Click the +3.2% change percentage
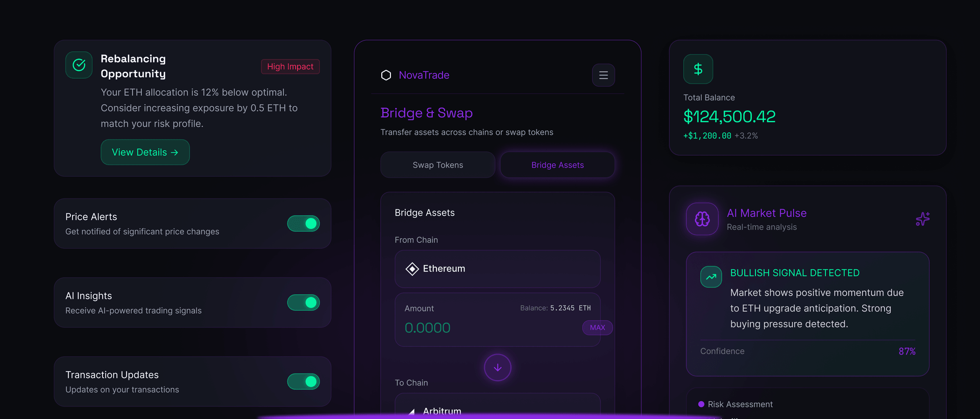This screenshot has height=419, width=980. pos(746,136)
